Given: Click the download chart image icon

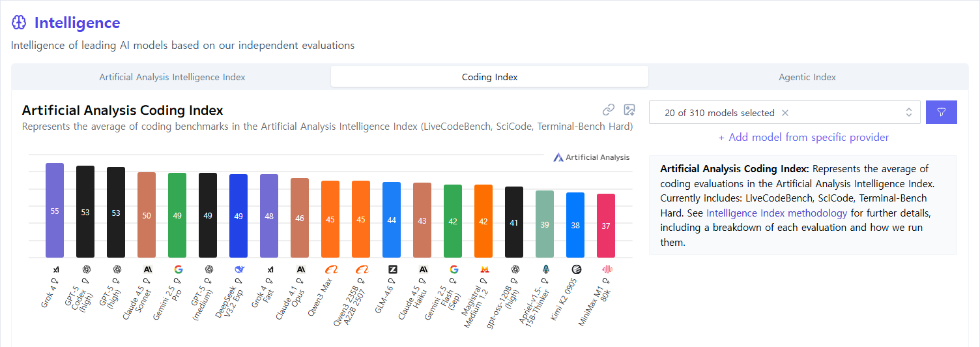Looking at the screenshot, I should coord(629,110).
